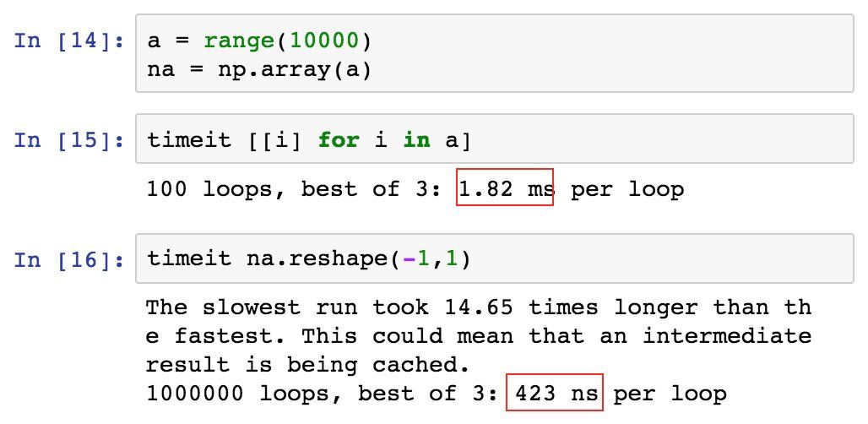The height and width of the screenshot is (424, 868).
Task: Click the '1000000 loops, best of 3:' output text
Action: pos(323,393)
